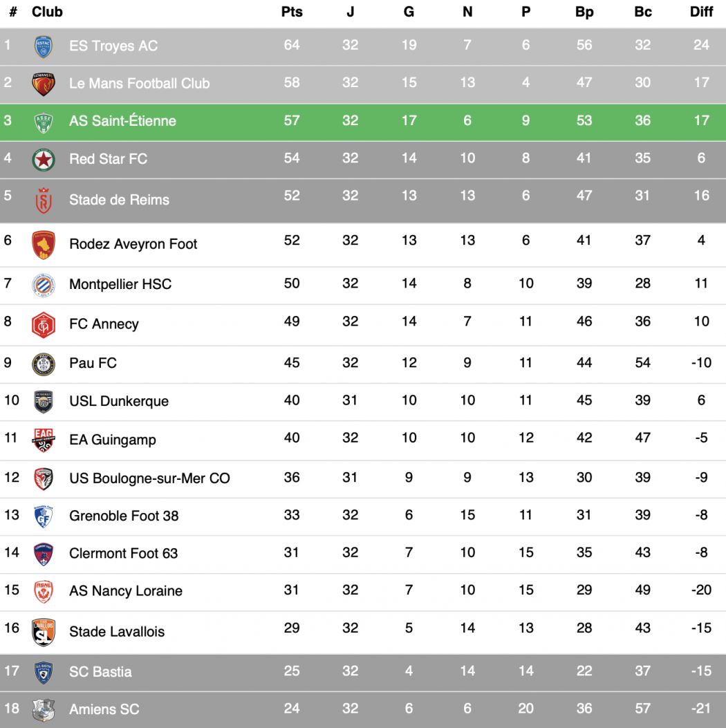Click the ES Troyes AC club crest
726x728 pixels.
coord(44,46)
